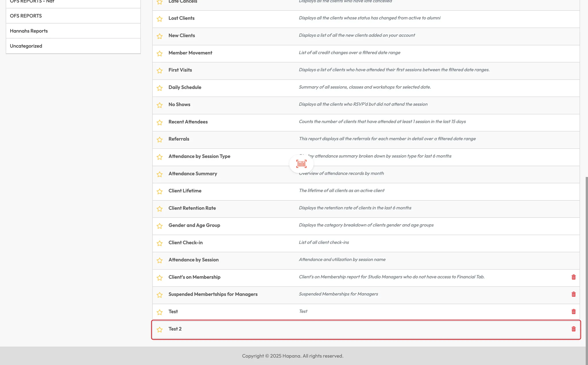Screen dimensions: 588x365
Task: Open the Client Check-in report
Action: pyautogui.click(x=185, y=243)
